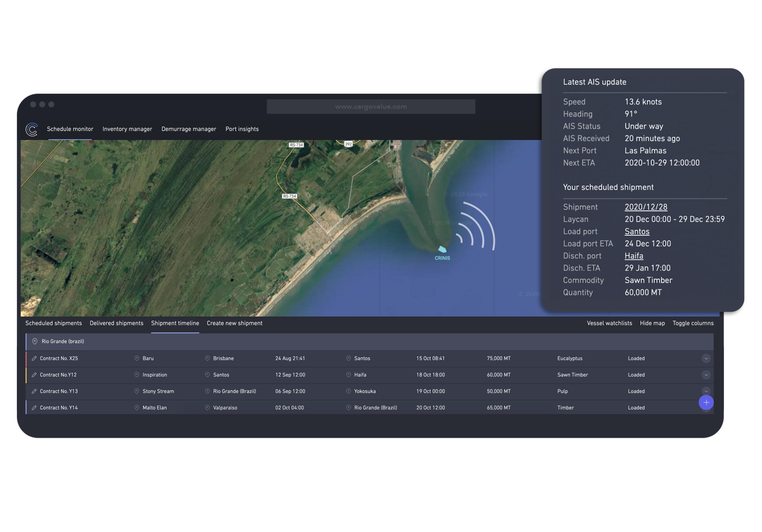Click pin icon beside discharge Rio Grande (Brazil)

point(349,407)
